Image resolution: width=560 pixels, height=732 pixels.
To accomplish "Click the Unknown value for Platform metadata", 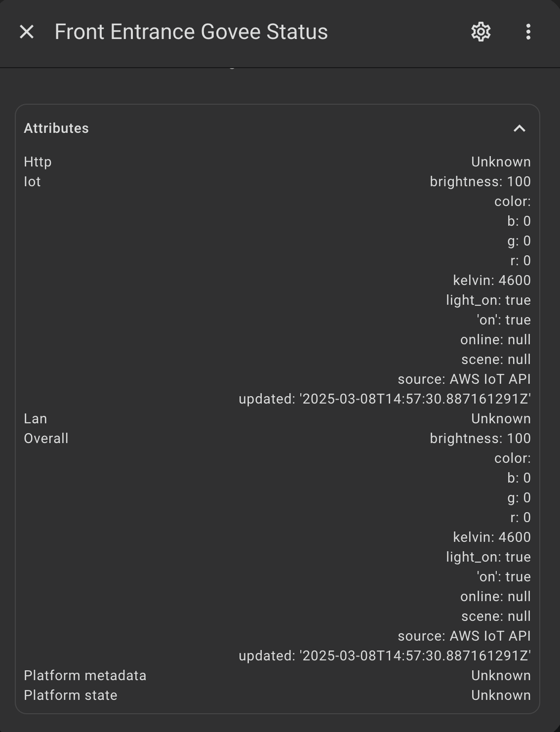I will 501,676.
